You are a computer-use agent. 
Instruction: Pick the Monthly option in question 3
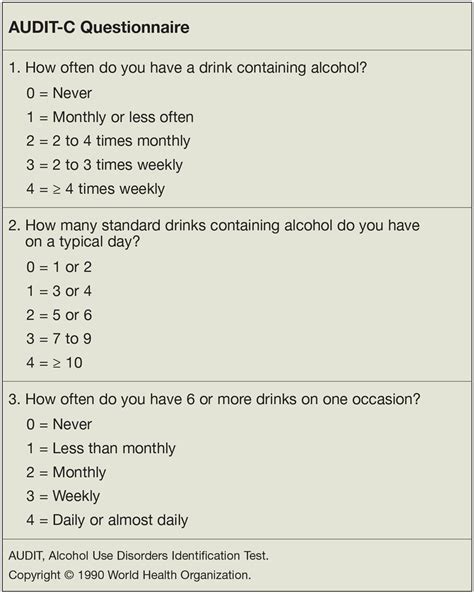click(x=66, y=472)
